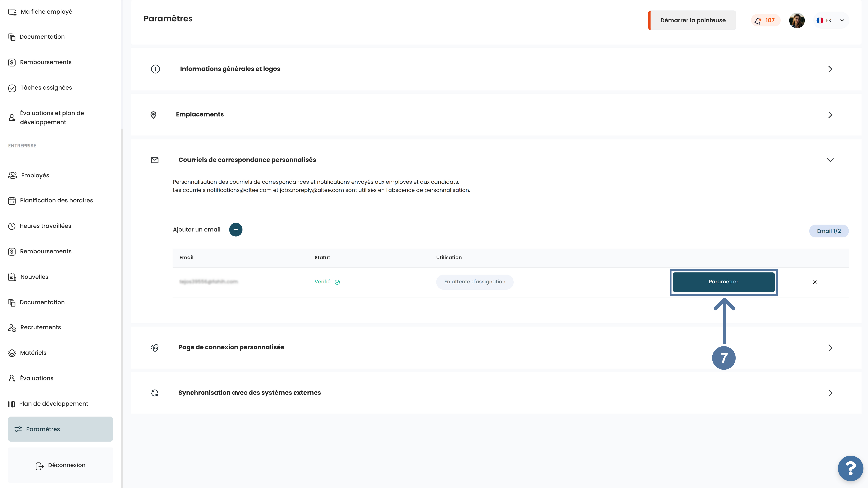Image resolution: width=868 pixels, height=488 pixels.
Task: Open the notifications bell showing 107
Action: point(766,20)
